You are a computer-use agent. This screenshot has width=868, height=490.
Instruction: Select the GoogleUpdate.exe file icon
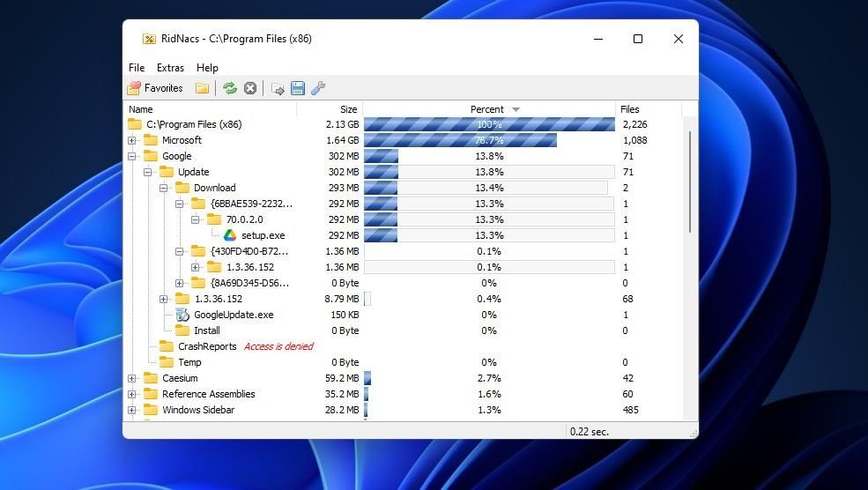[182, 315]
